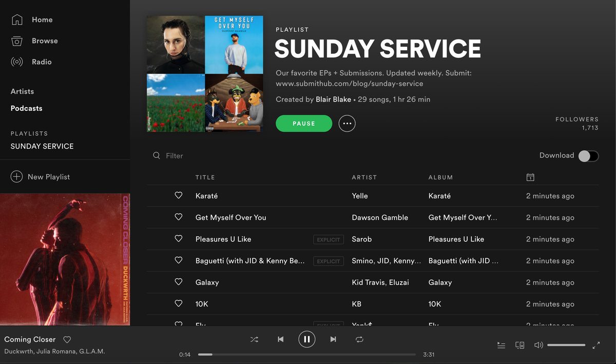616x364 pixels.
Task: Select the Karaté track title
Action: coord(207,196)
